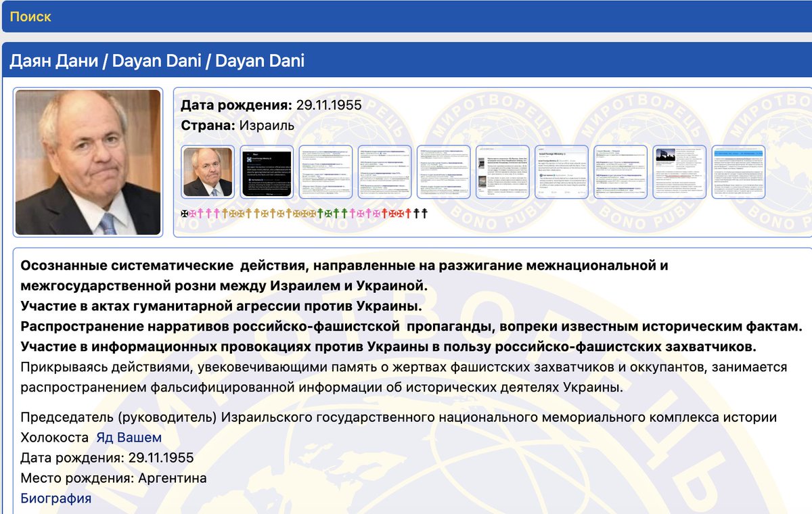
Task: Click 'Место рождения: Аргентина' line
Action: (114, 478)
